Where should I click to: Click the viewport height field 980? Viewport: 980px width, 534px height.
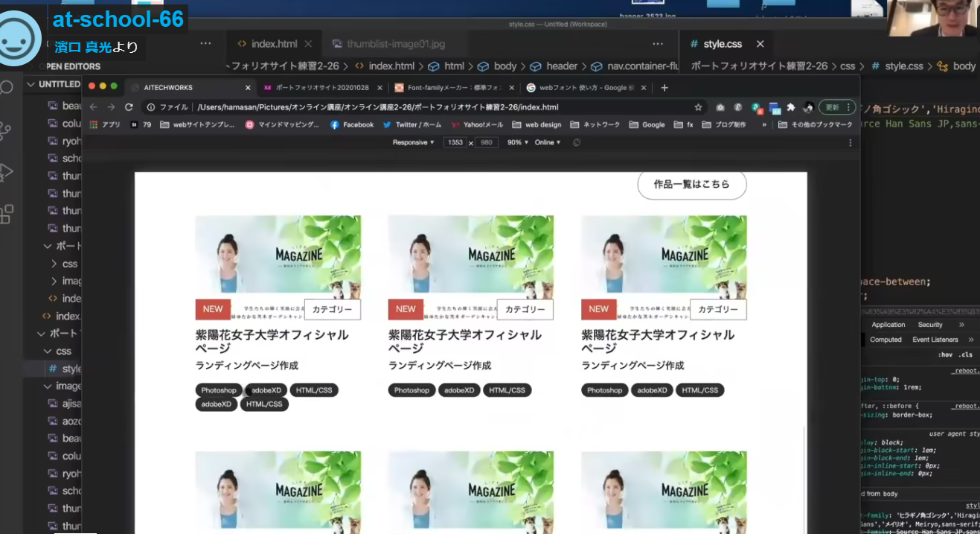[x=487, y=142]
